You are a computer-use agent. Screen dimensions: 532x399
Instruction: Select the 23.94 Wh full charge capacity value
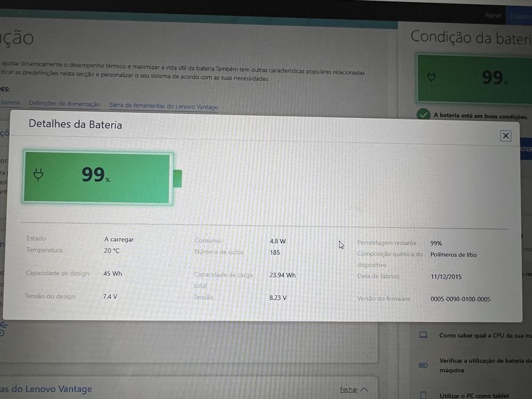point(282,275)
